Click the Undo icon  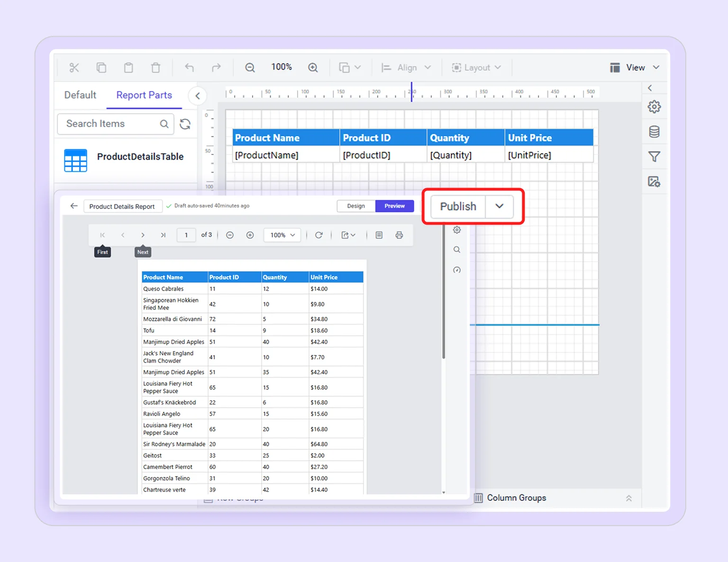(x=189, y=67)
